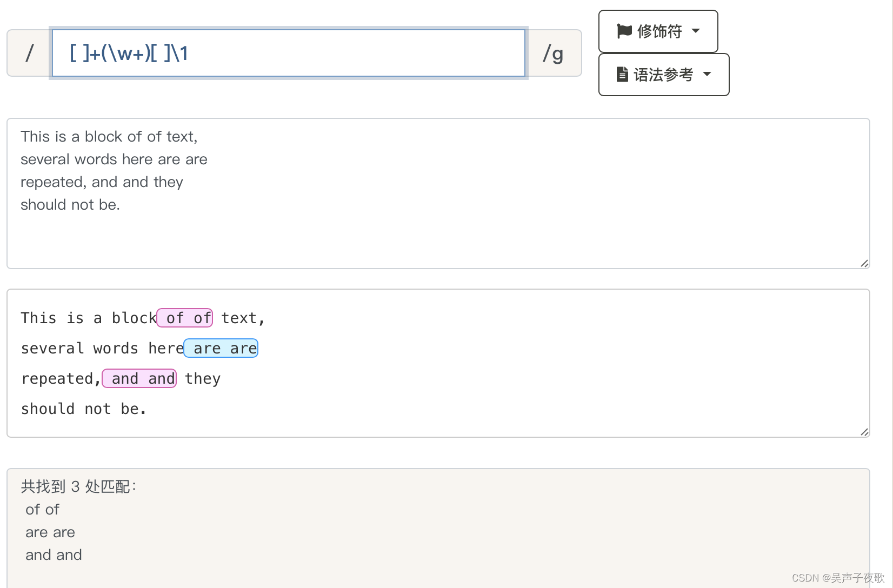Click the leading '/' regex delimiter
The image size is (893, 588).
point(29,53)
